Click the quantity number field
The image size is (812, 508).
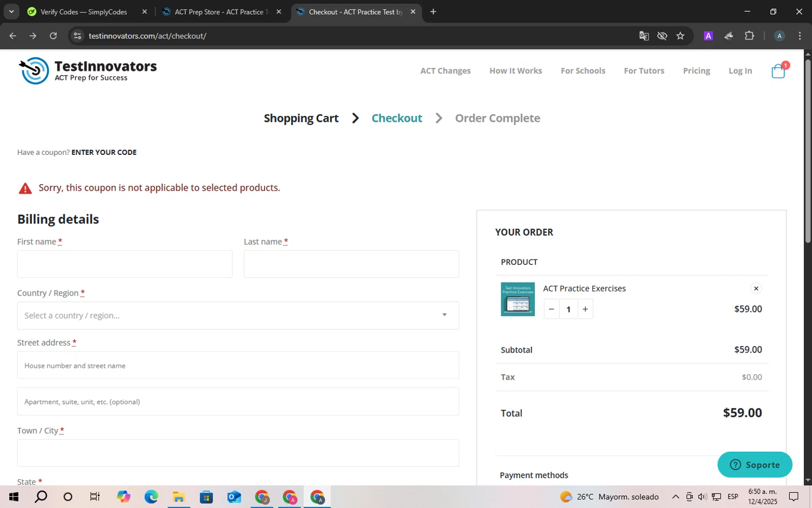tap(568, 309)
